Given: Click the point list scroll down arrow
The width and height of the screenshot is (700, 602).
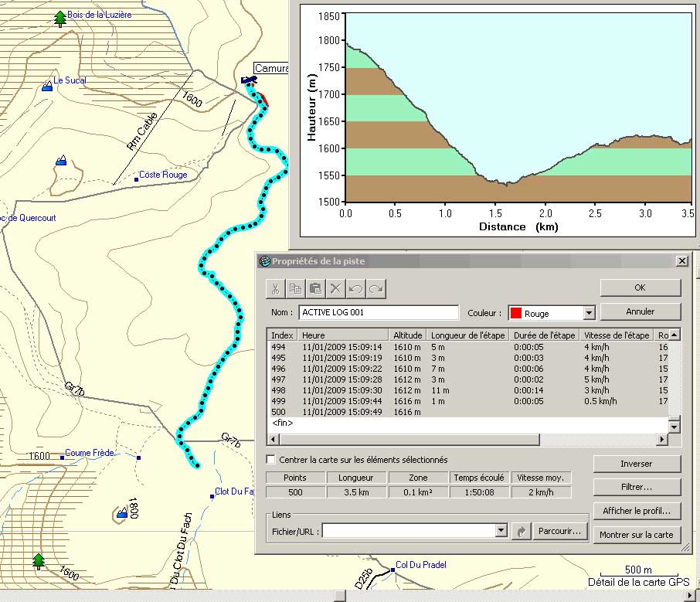Looking at the screenshot, I should pyautogui.click(x=674, y=427).
